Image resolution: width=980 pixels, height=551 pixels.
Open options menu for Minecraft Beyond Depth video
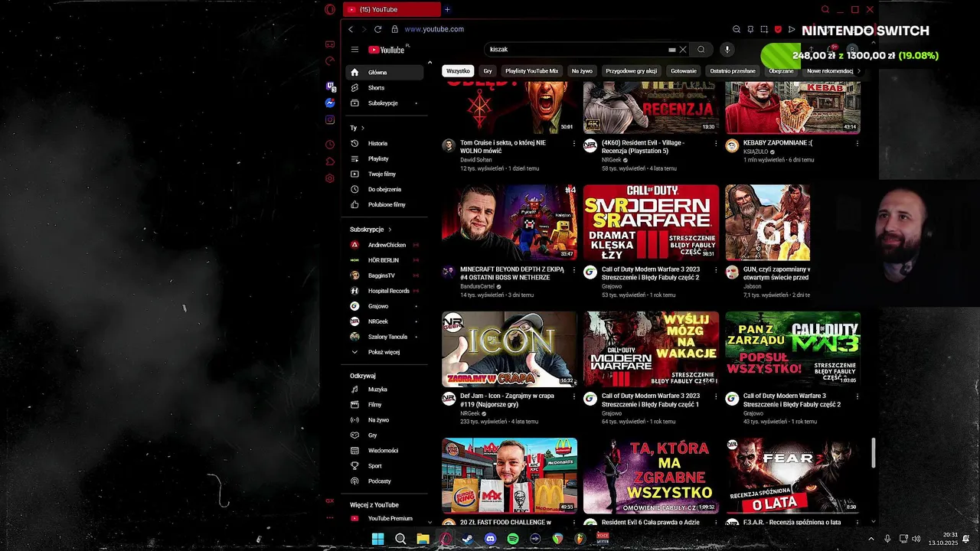click(x=574, y=269)
